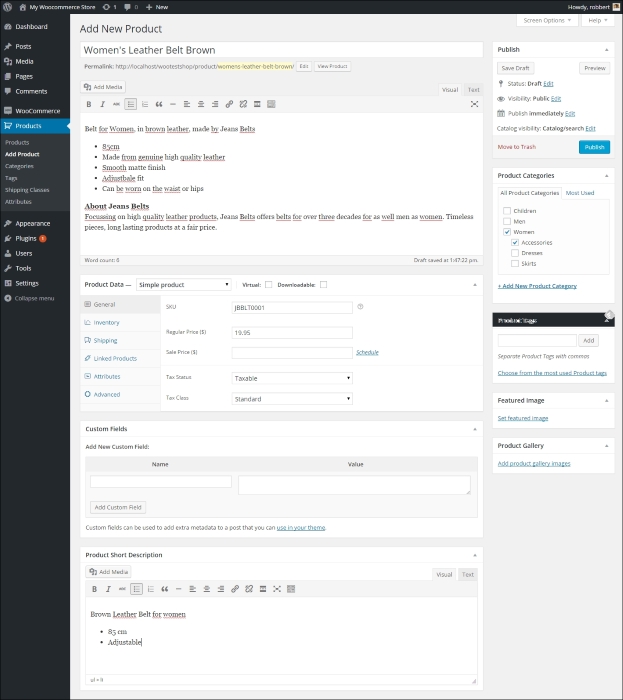Toggle Italic in short description toolbar
The width and height of the screenshot is (623, 700).
(x=108, y=589)
